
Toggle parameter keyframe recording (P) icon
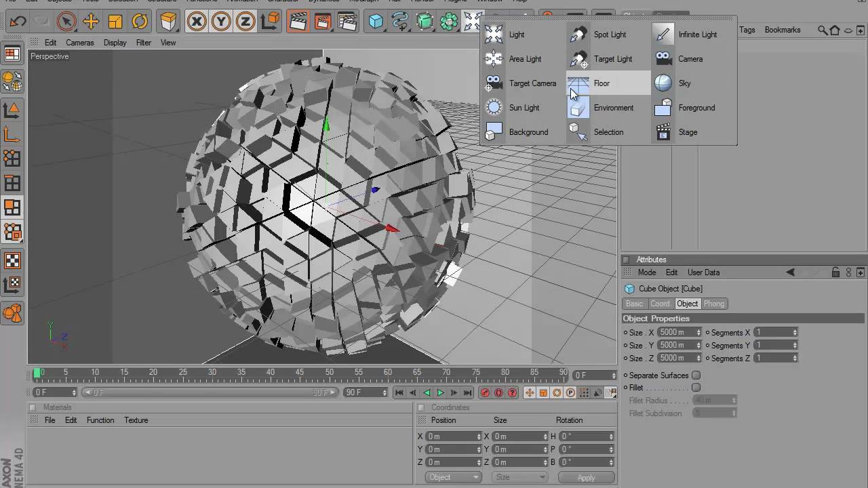pos(570,393)
